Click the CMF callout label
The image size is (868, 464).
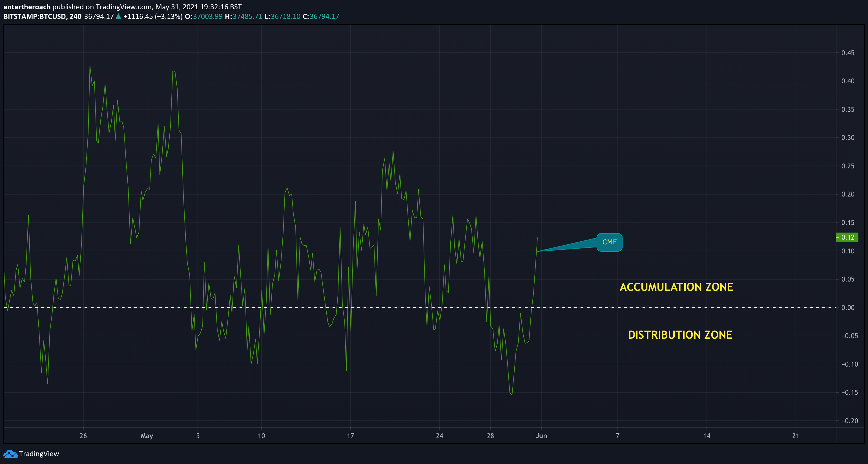609,242
